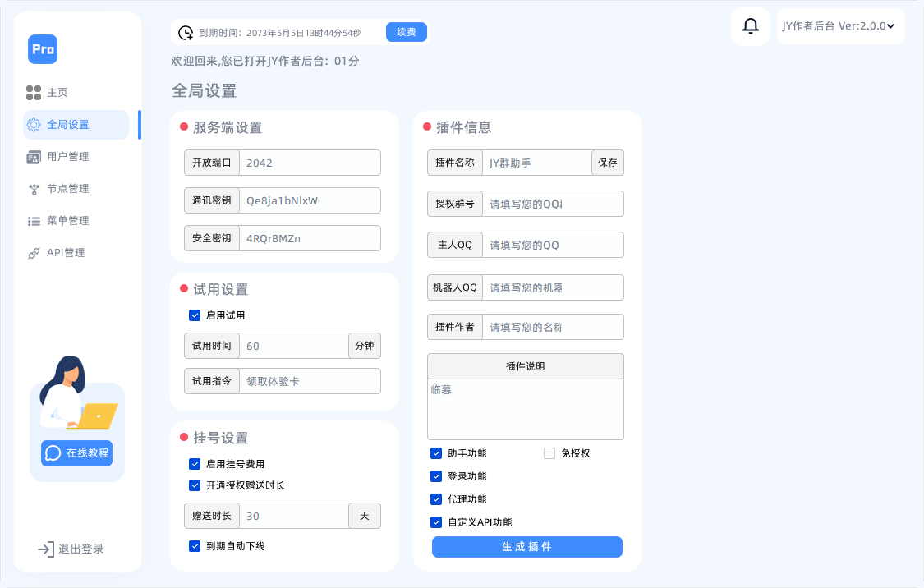Click the notification bell icon
924x588 pixels.
coord(749,26)
